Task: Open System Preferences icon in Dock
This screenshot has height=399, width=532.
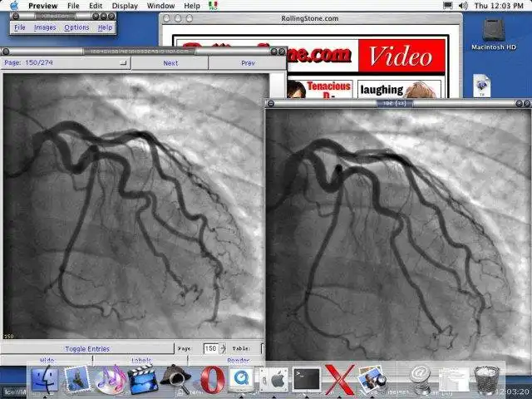Action: click(x=273, y=380)
